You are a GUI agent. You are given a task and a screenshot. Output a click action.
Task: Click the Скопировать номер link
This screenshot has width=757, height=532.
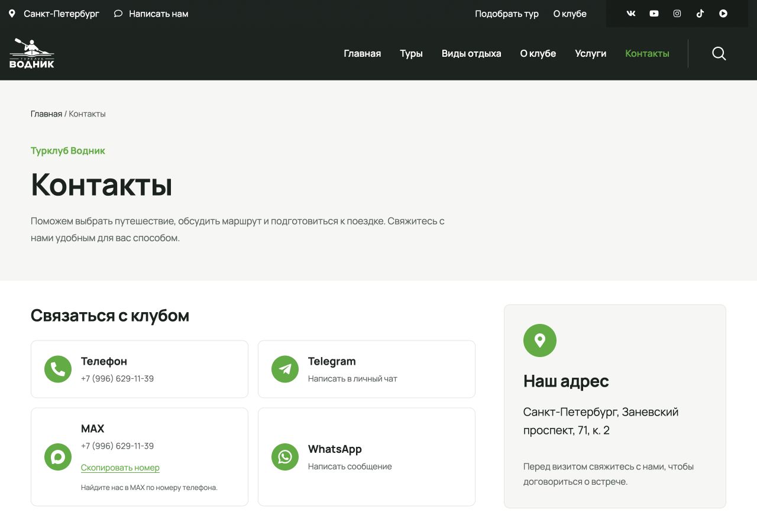[x=120, y=468]
